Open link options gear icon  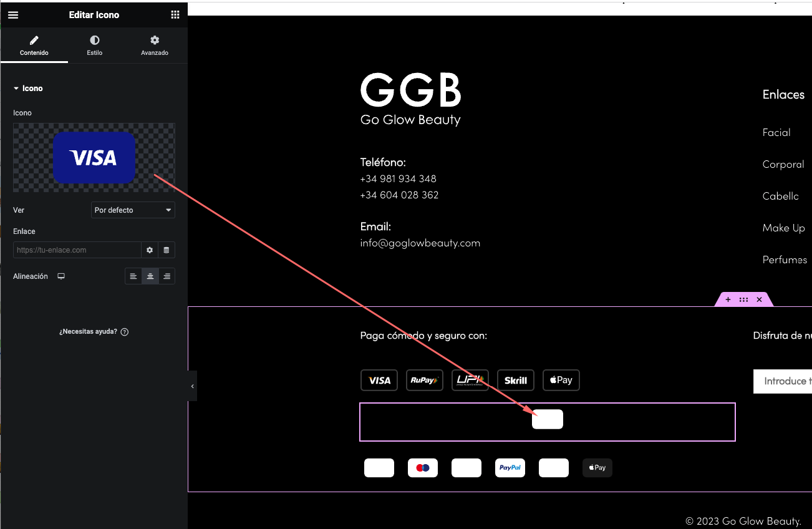(x=150, y=250)
